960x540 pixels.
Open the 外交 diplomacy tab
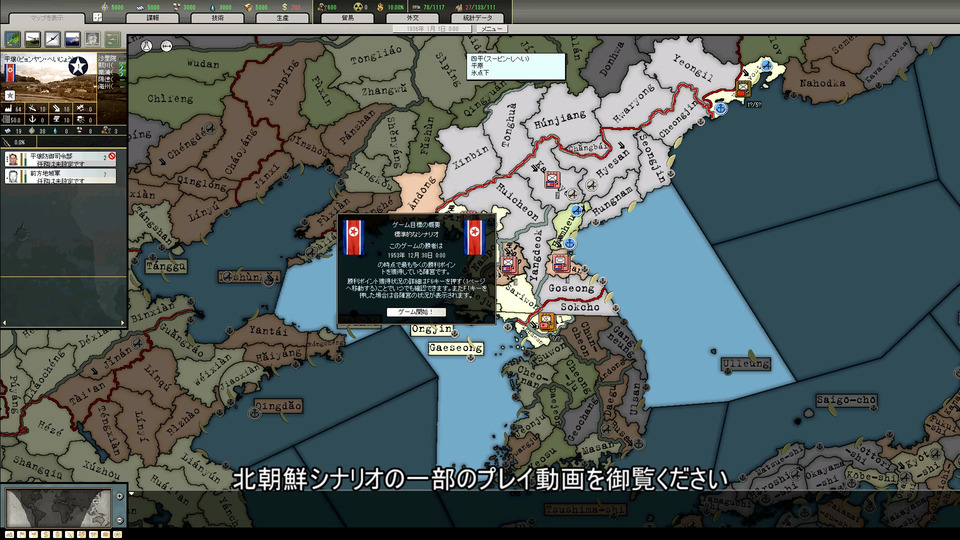[412, 18]
